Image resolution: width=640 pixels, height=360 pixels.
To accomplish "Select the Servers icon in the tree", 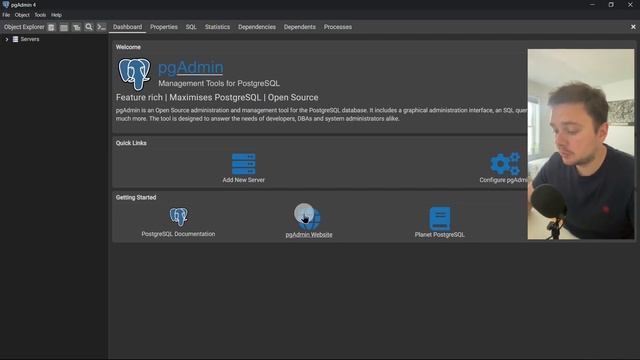I will [16, 39].
